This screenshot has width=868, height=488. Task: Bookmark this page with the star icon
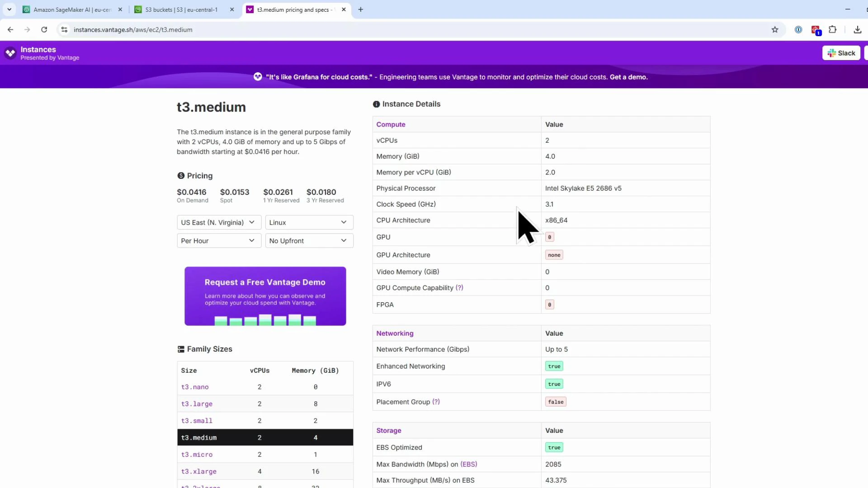(775, 29)
